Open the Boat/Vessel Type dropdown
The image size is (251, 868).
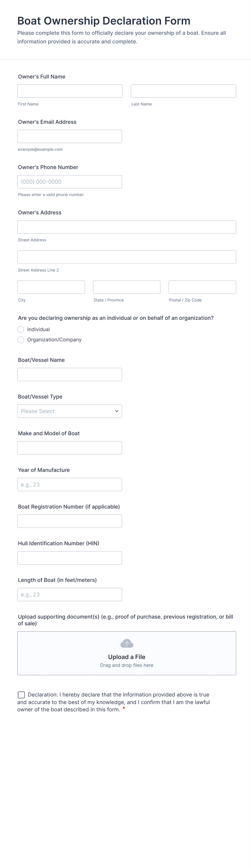coord(70,411)
